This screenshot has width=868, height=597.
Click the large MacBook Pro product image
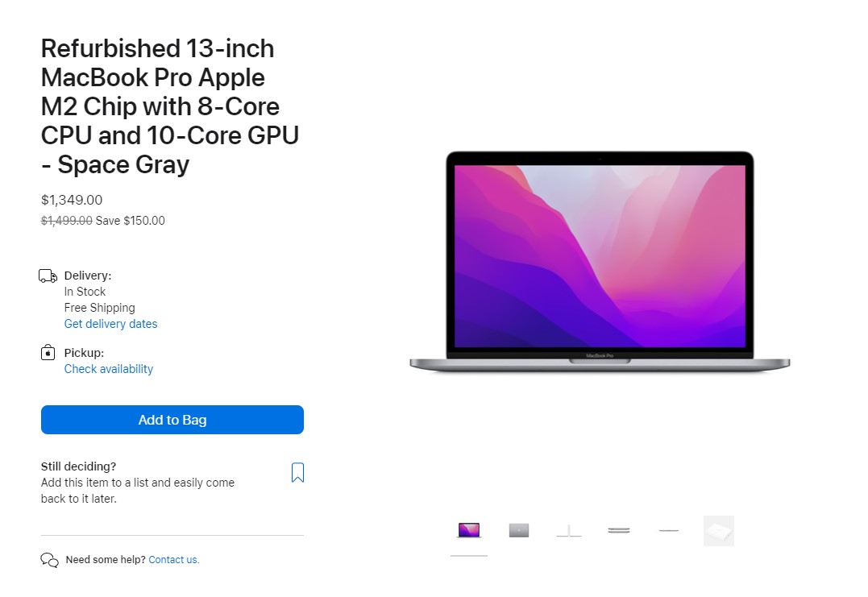600,262
